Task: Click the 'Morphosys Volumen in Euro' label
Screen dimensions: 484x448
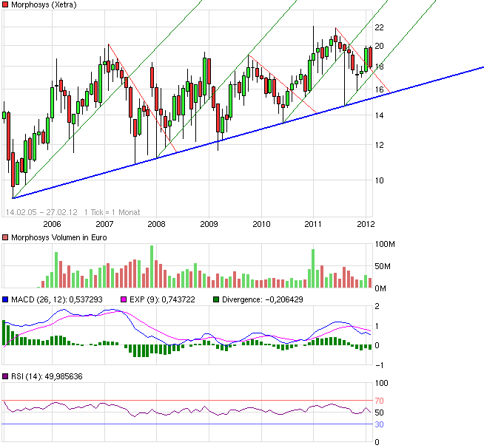Action: (x=59, y=237)
